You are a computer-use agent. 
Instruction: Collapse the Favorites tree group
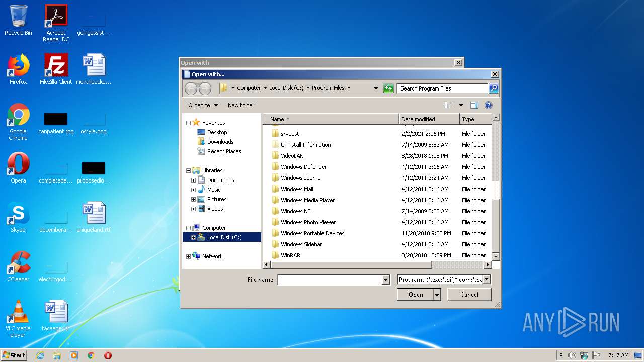pos(188,123)
